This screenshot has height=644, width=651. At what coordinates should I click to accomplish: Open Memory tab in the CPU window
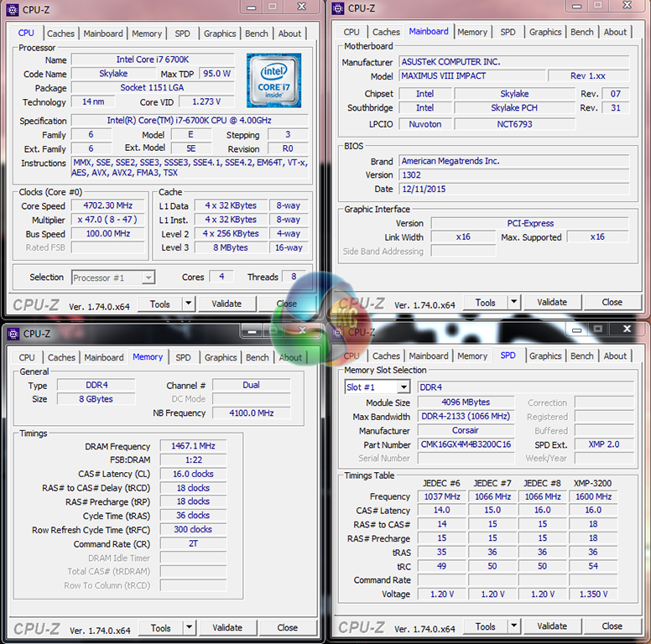[147, 34]
